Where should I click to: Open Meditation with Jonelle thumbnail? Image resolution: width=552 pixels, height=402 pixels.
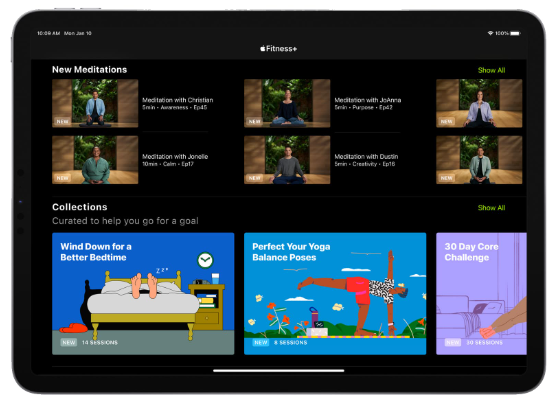(x=95, y=160)
